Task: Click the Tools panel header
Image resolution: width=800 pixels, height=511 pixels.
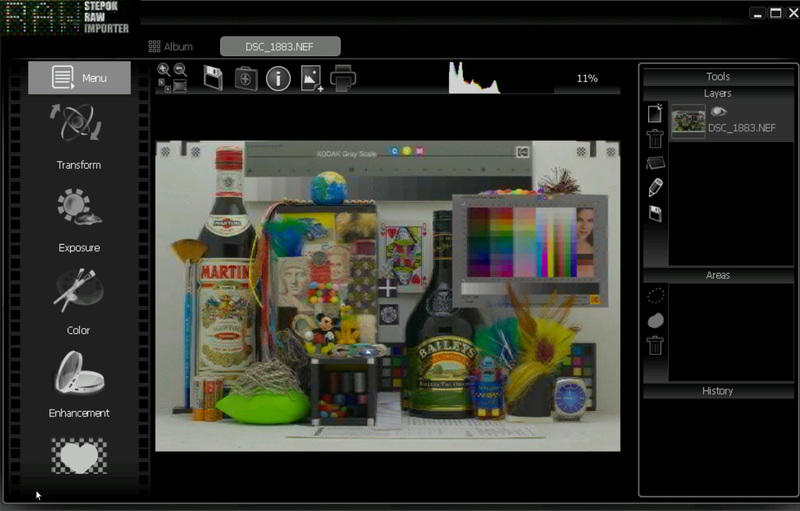Action: click(718, 76)
